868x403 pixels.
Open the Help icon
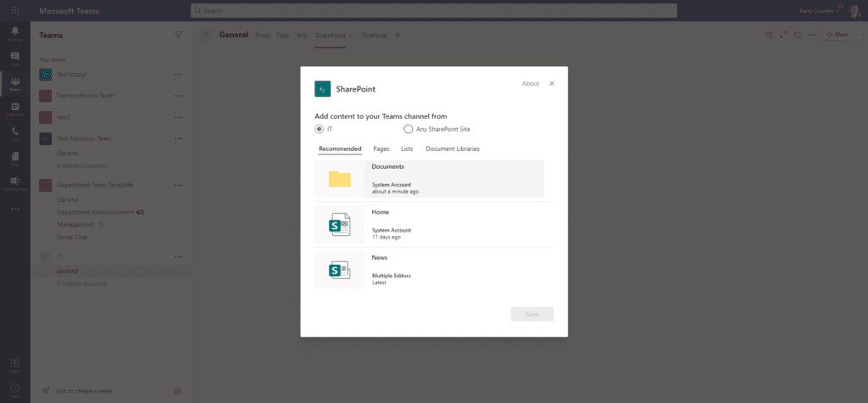tap(15, 390)
